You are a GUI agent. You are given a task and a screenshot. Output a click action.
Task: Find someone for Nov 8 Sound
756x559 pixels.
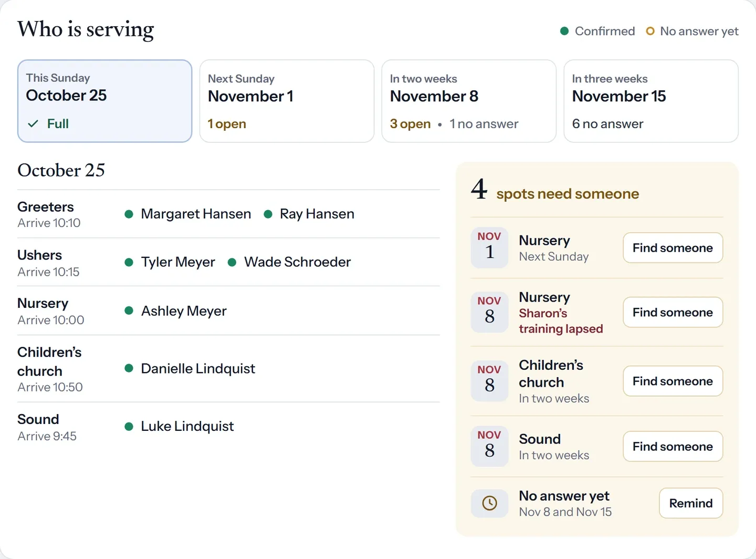[x=673, y=447]
